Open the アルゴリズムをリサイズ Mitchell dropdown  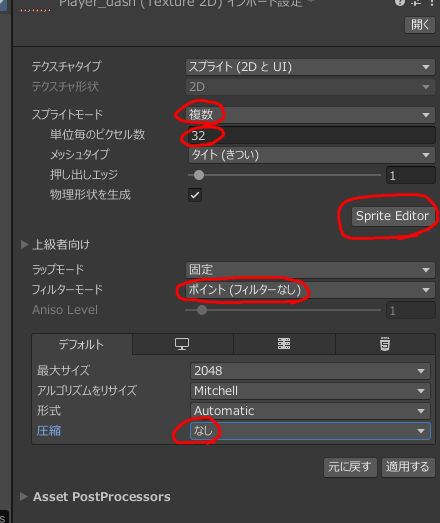(310, 391)
